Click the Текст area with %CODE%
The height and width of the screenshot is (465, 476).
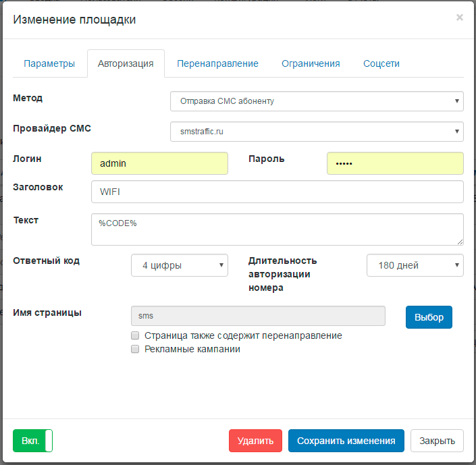point(277,229)
